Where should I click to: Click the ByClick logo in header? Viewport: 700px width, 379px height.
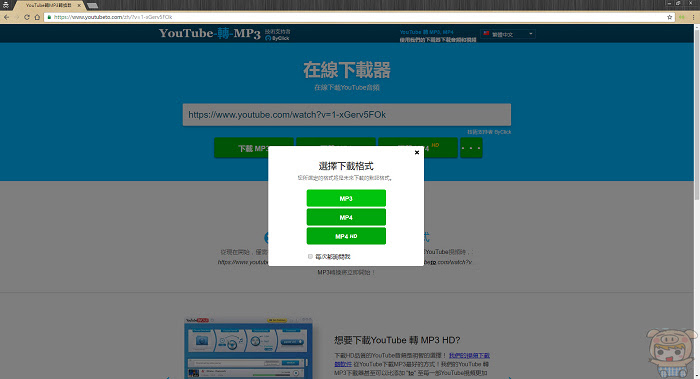277,38
